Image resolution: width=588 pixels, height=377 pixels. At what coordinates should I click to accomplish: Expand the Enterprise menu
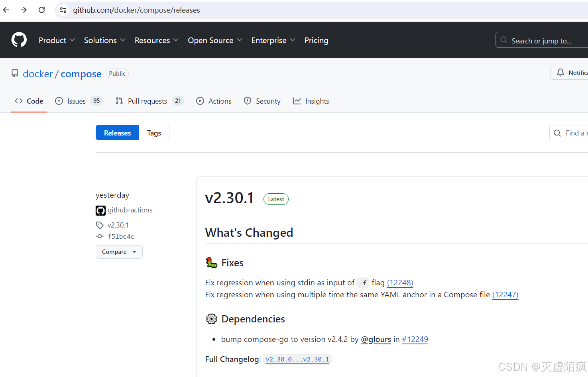(273, 40)
